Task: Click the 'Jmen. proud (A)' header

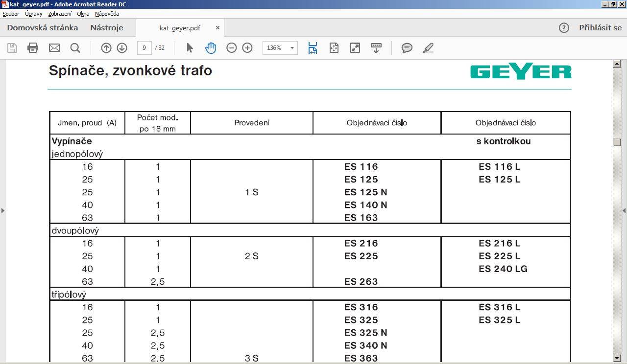Action: pyautogui.click(x=87, y=123)
